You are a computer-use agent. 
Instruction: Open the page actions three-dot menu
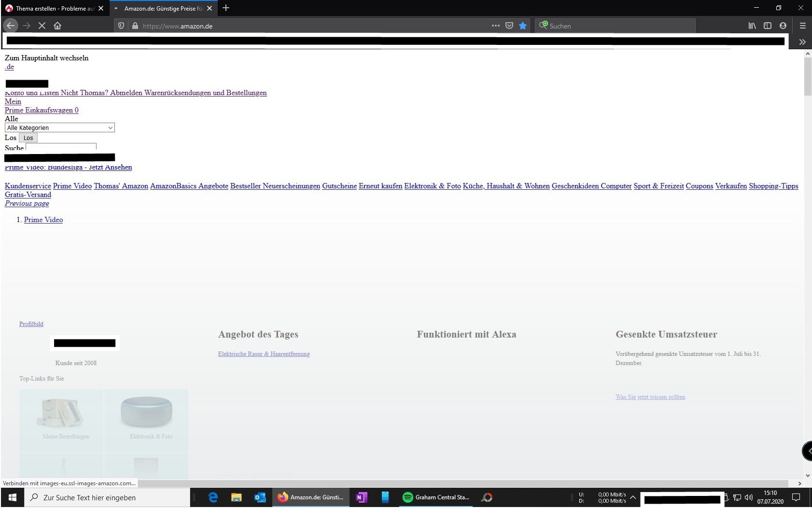[496, 26]
